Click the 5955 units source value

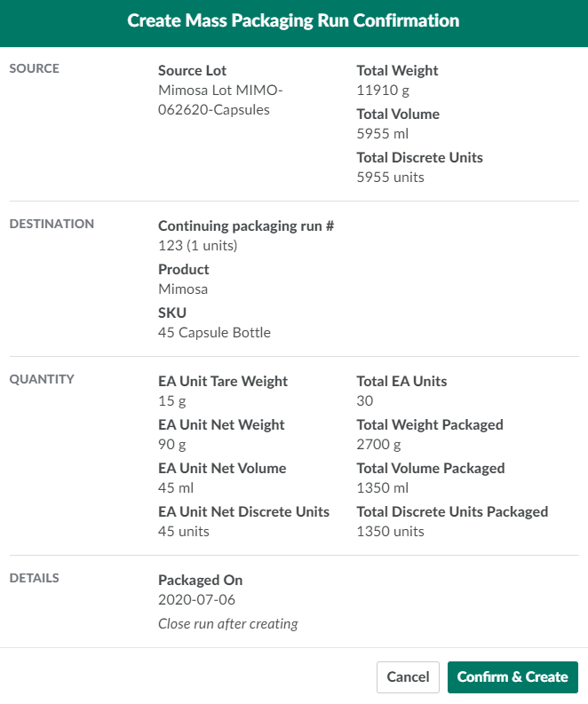point(391,177)
